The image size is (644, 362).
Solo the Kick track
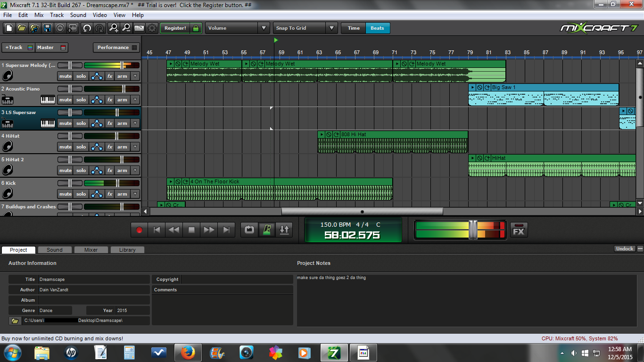[x=81, y=194]
